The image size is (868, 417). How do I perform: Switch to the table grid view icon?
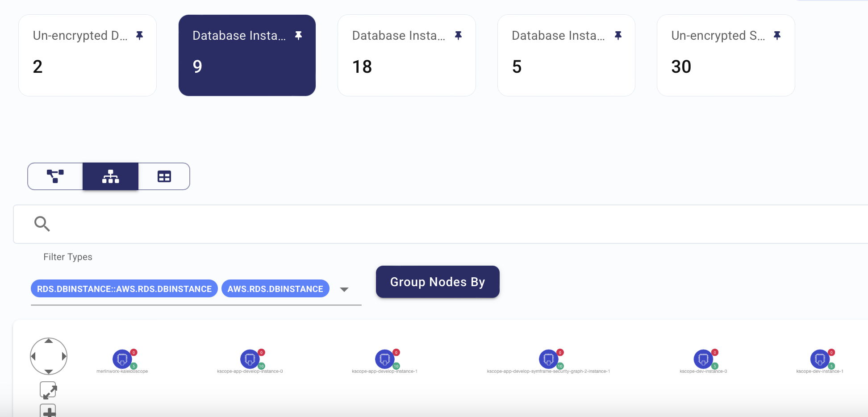[x=164, y=176]
